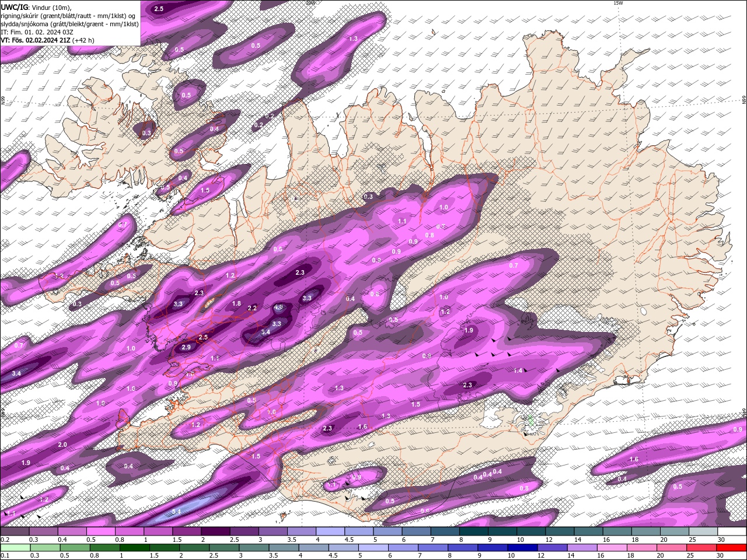Viewport: 747px width, 560px height.
Task: Click the bright pink swatch between 0.5 and 0.8 in snow legend
Action: point(100,531)
